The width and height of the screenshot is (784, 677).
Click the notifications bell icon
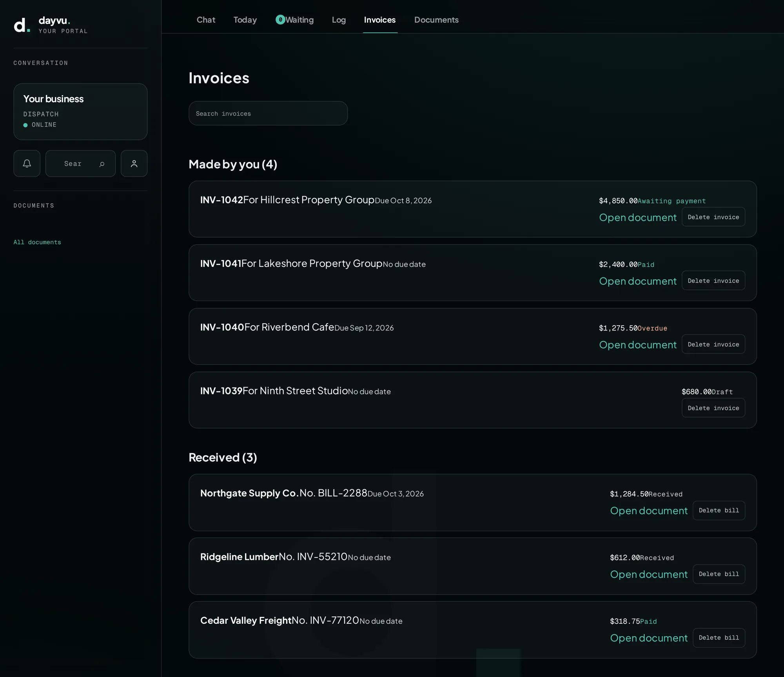coord(27,163)
